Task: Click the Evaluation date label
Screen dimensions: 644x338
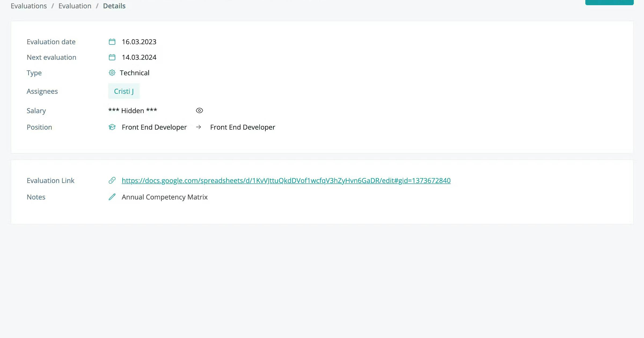Action: point(51,42)
